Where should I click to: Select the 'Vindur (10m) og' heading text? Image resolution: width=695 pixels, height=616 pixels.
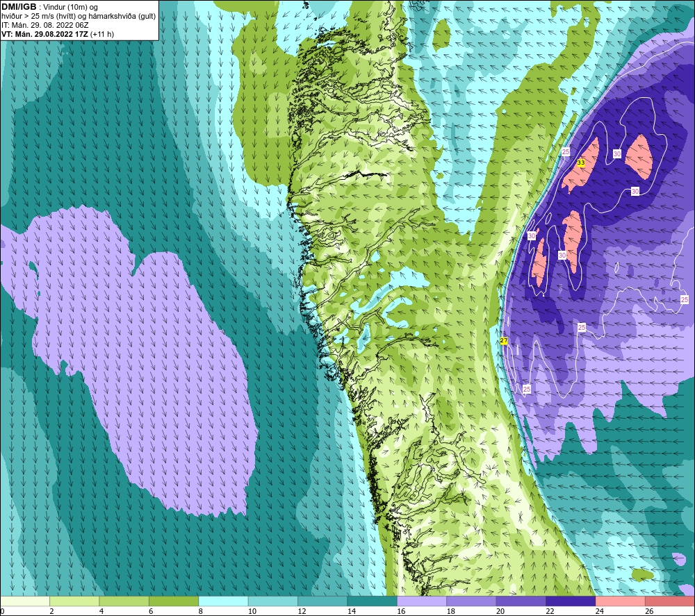(72, 7)
